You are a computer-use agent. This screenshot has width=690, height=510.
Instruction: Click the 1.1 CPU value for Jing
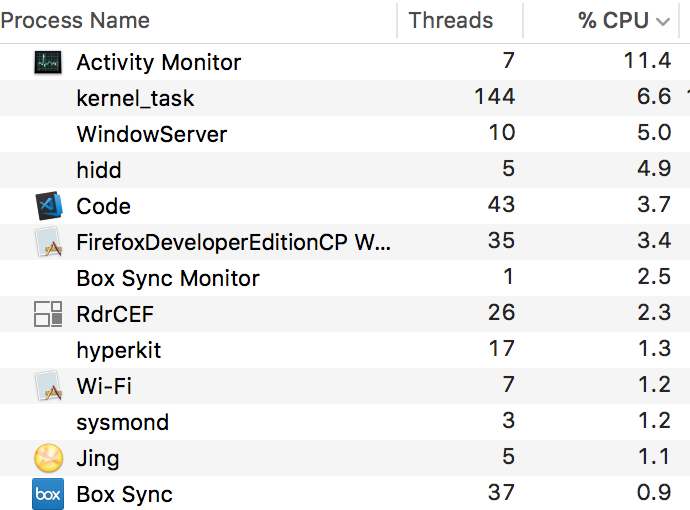[x=654, y=456]
